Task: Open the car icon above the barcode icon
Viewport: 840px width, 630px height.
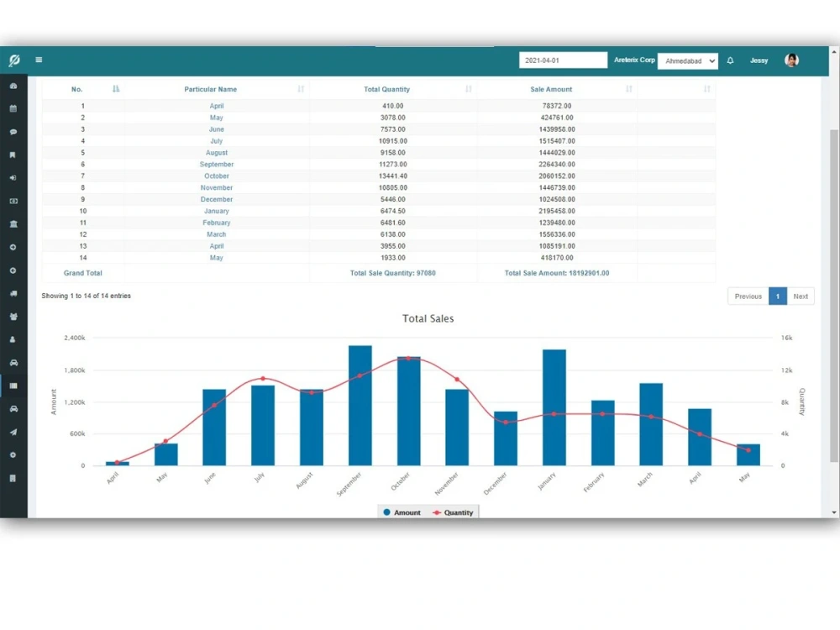Action: 13,363
